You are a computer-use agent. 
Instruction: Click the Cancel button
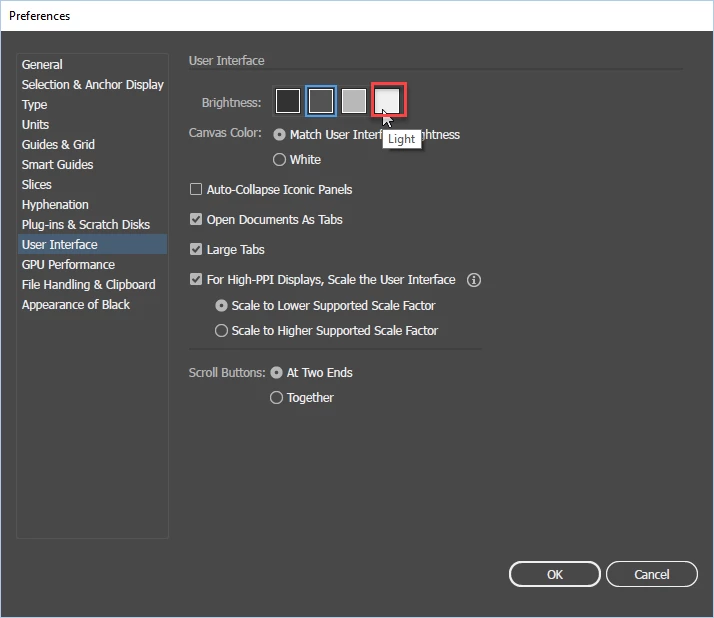652,574
